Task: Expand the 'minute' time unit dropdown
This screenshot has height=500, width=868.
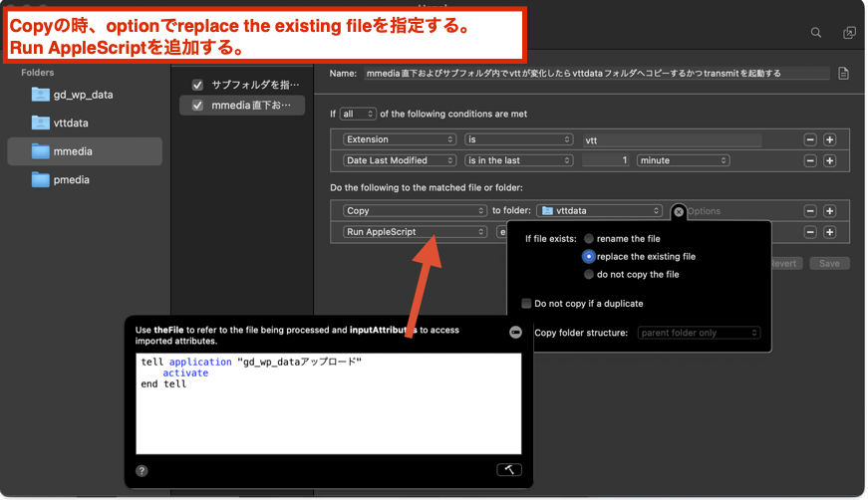Action: (x=683, y=160)
